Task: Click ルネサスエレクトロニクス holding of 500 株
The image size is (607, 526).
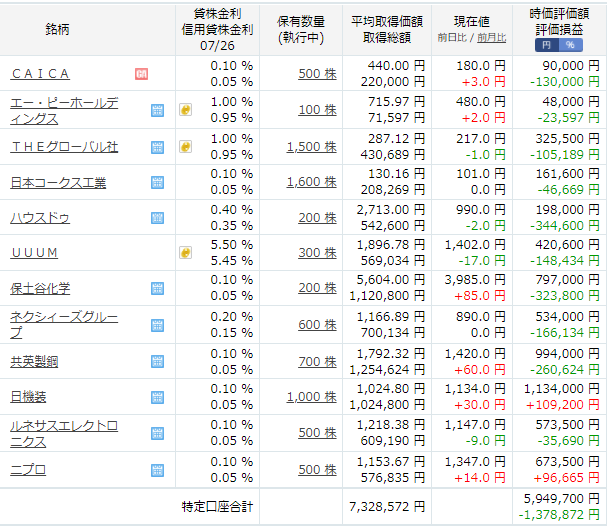Action: point(317,433)
